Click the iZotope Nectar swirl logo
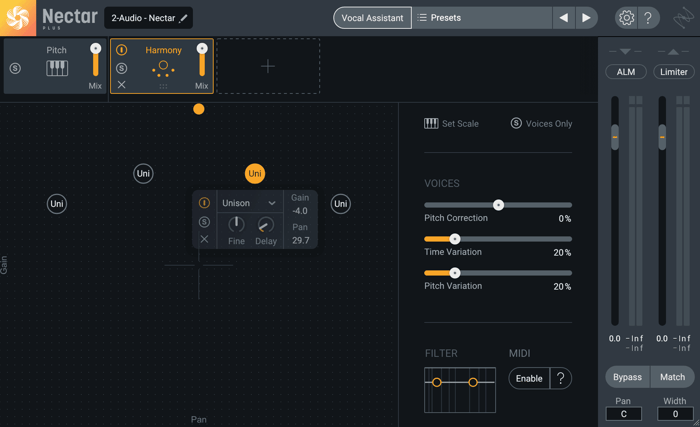Image resolution: width=700 pixels, height=427 pixels. pos(18,18)
